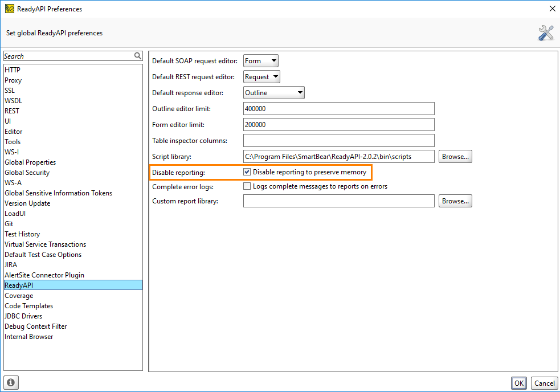This screenshot has height=392, width=560.
Task: Open Internal Browser category
Action: pos(73,337)
